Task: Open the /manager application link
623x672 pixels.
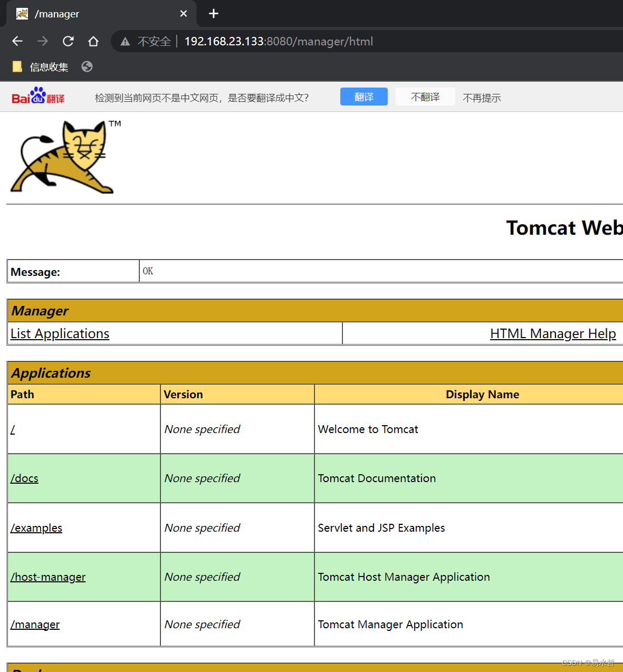Action: pyautogui.click(x=35, y=625)
